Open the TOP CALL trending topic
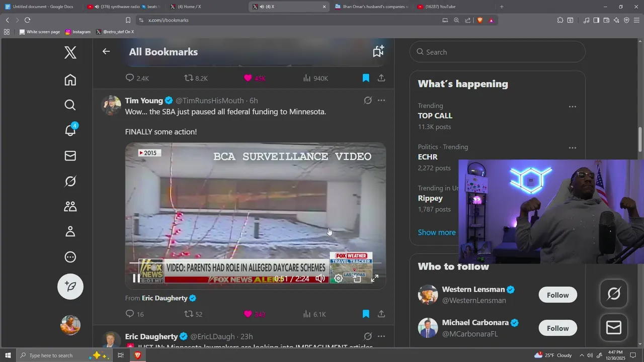This screenshot has height=362, width=644. 435,116
